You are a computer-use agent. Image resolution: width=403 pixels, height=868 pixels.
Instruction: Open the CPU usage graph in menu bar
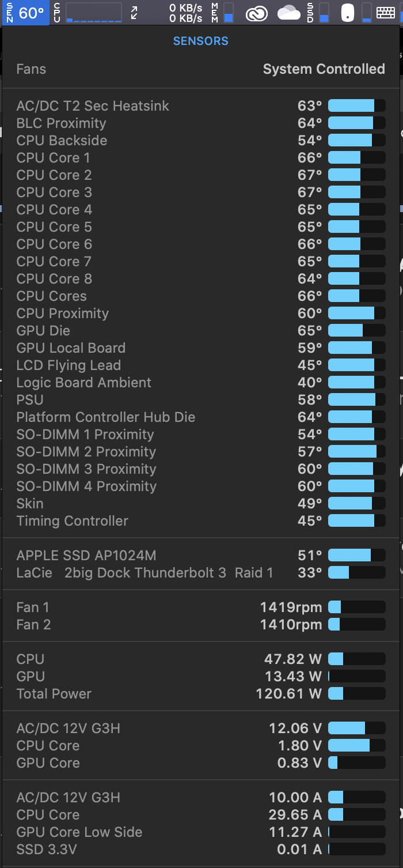pos(93,13)
